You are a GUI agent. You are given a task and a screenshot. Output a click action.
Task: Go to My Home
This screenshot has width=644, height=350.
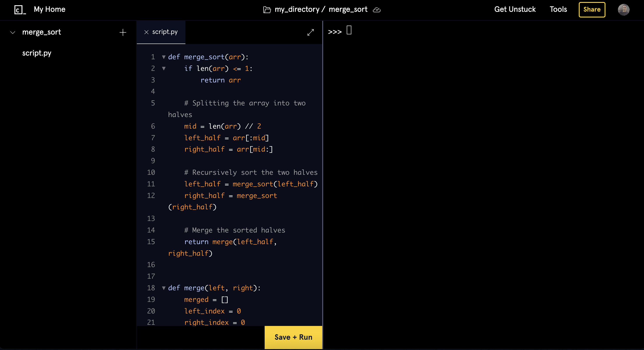pyautogui.click(x=49, y=9)
